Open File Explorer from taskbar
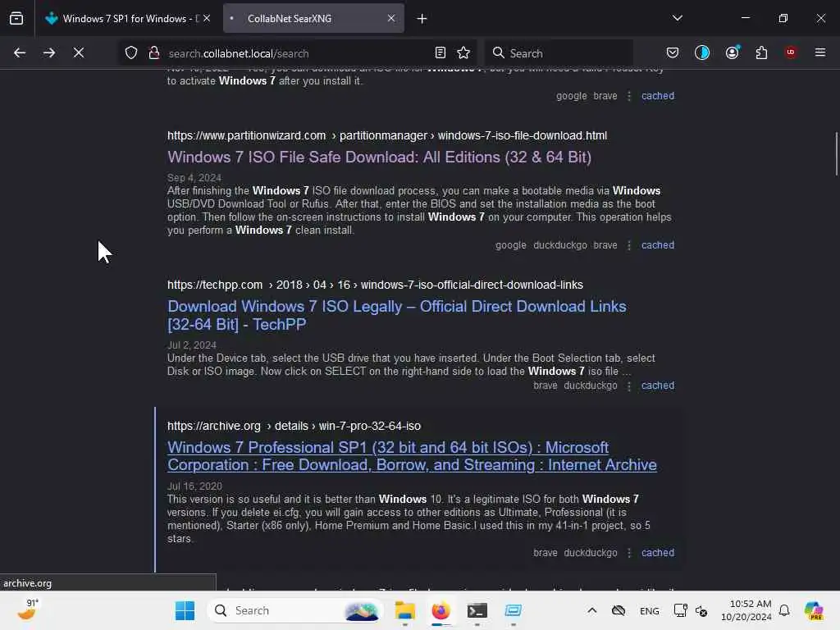 pos(405,610)
